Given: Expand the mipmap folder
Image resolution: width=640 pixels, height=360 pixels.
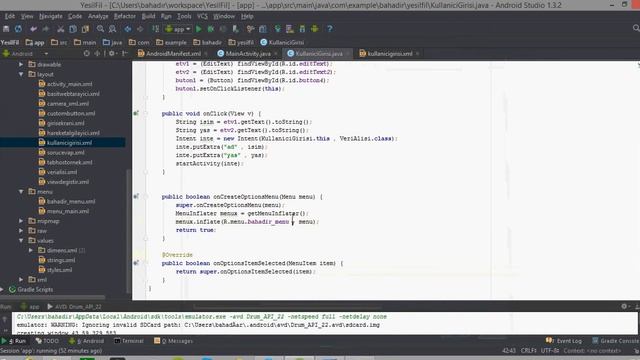Looking at the screenshot, I should coord(21,221).
